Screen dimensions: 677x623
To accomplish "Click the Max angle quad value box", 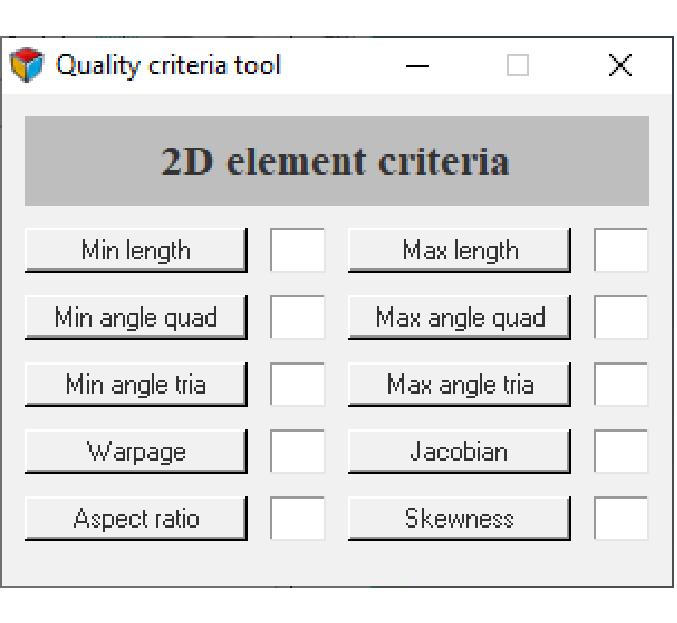I will [621, 318].
